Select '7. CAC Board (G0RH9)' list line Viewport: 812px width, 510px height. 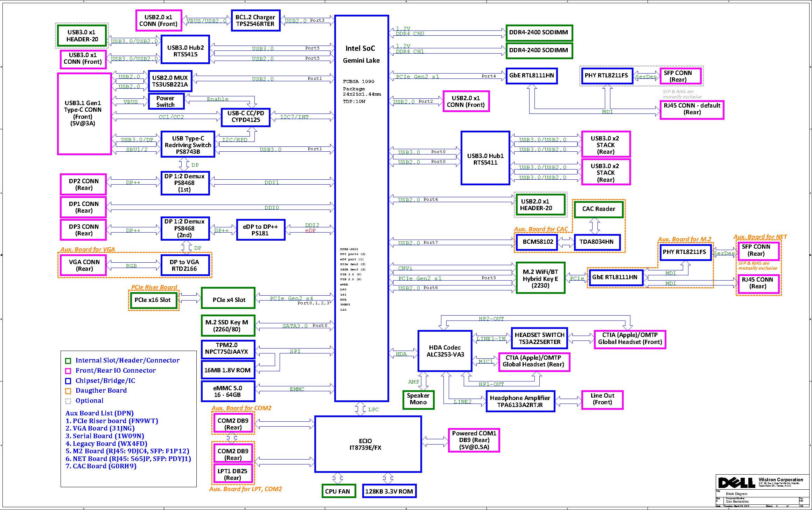coord(101,466)
